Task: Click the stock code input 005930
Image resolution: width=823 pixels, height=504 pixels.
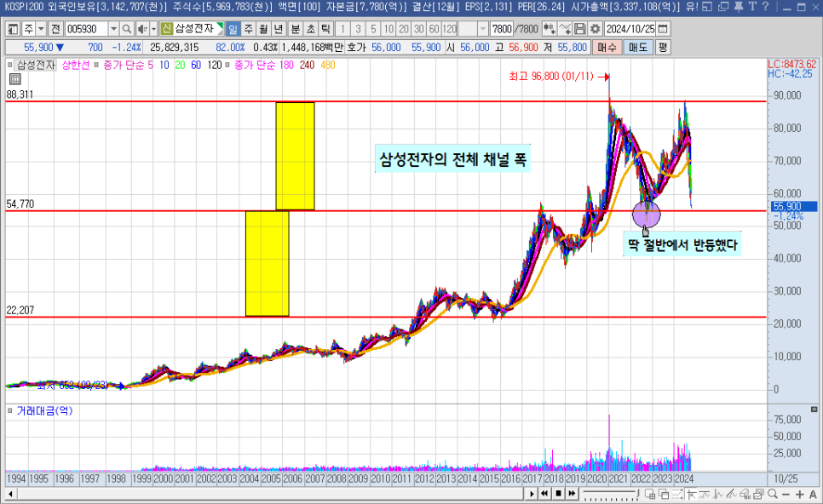Action: point(87,29)
